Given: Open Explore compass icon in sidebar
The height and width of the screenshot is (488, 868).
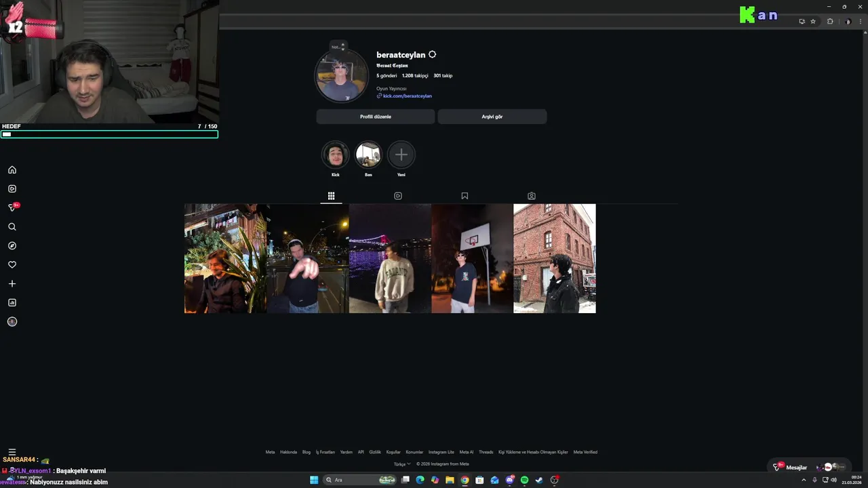Looking at the screenshot, I should click(x=12, y=246).
